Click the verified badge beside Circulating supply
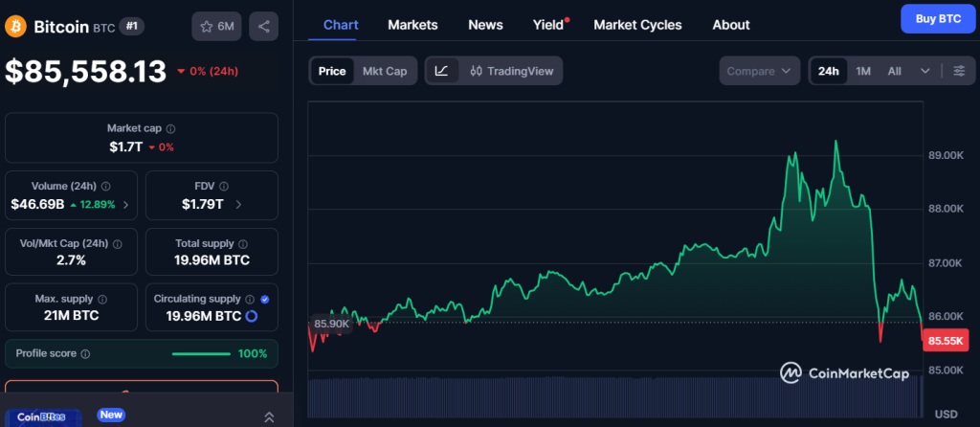The height and width of the screenshot is (427, 980). [x=264, y=300]
